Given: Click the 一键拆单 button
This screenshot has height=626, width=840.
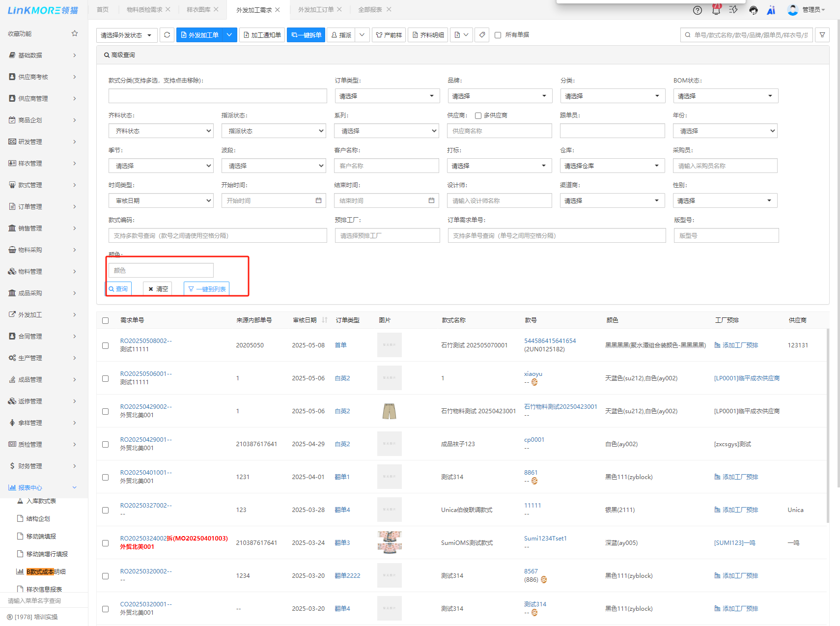Looking at the screenshot, I should 306,35.
